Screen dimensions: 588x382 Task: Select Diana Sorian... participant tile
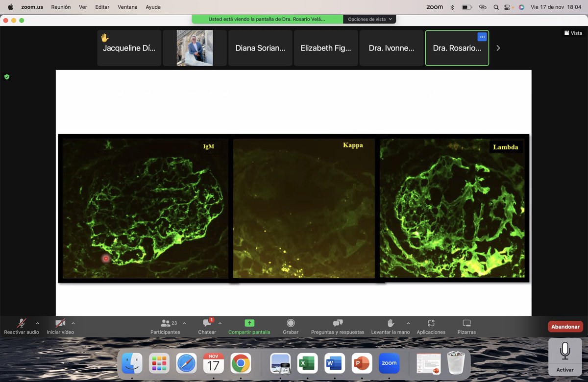pos(260,48)
